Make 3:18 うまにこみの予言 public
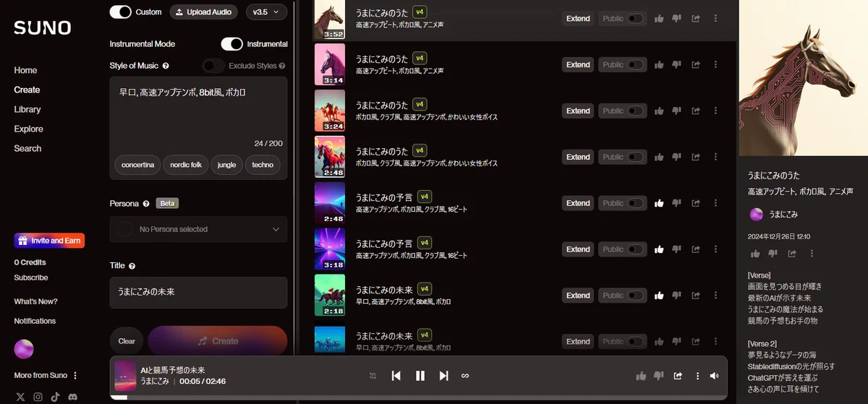This screenshot has width=868, height=404. tap(635, 249)
